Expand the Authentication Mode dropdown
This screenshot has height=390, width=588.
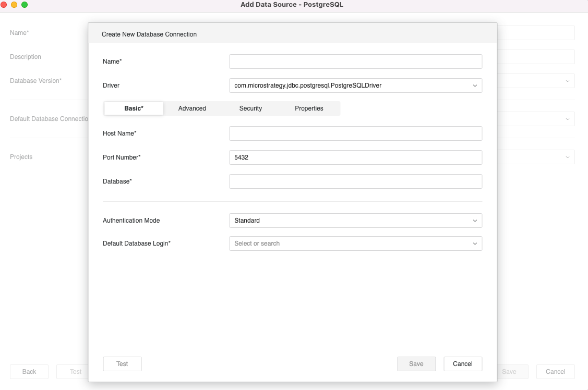[355, 221]
